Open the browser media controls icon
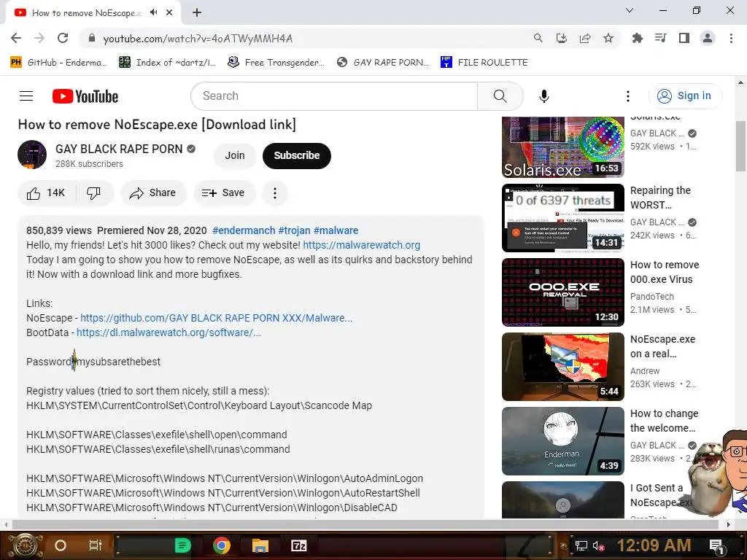747x560 pixels. [660, 38]
